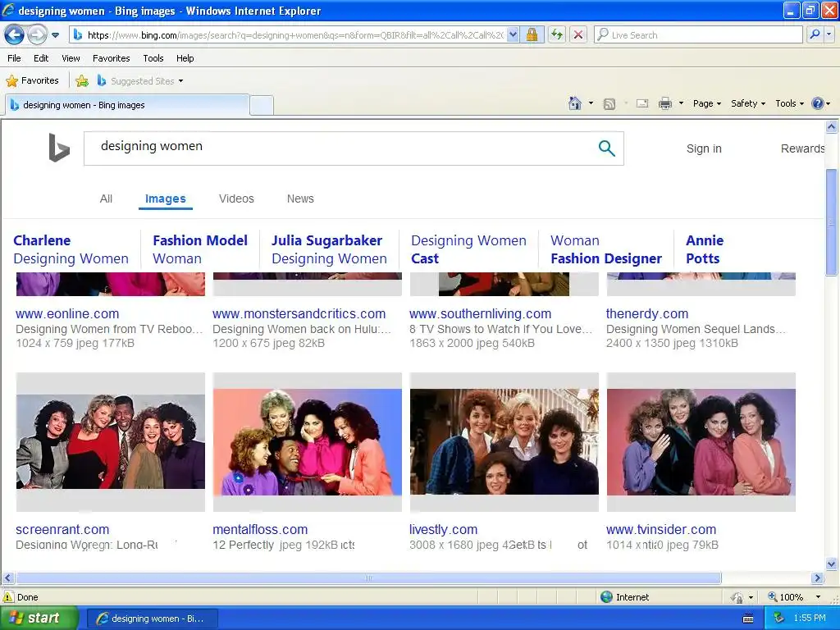Click the designing women taskbar window button
Viewport: 840px width, 630px height.
pyautogui.click(x=152, y=619)
